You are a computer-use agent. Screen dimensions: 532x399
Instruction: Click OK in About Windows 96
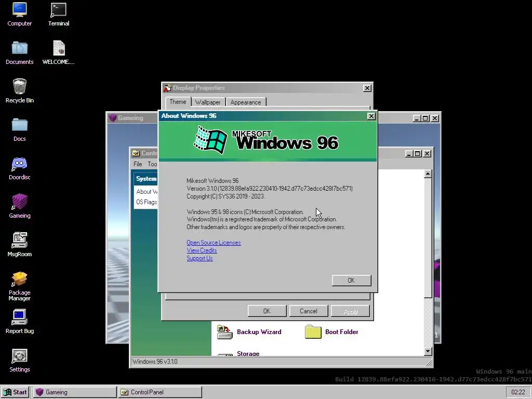pos(352,280)
